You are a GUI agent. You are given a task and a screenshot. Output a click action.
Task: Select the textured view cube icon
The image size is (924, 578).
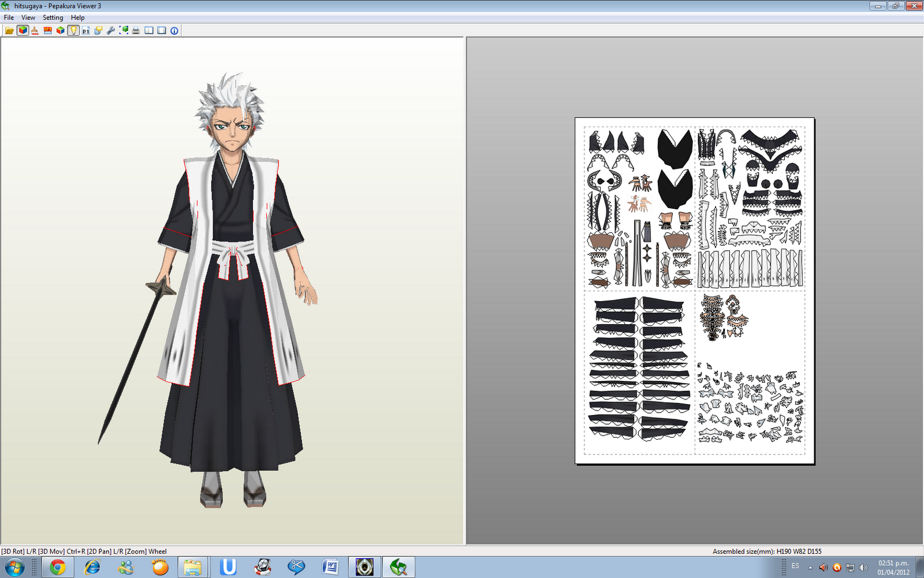coord(23,31)
